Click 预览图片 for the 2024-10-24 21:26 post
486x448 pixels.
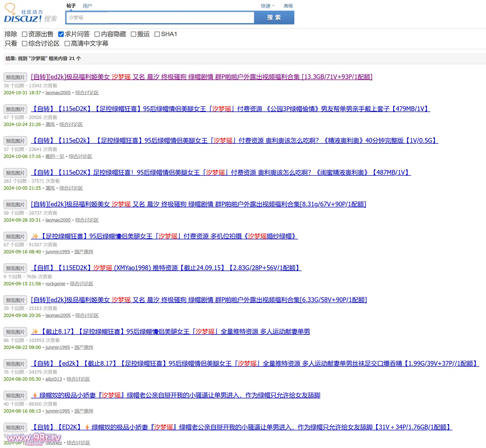pyautogui.click(x=15, y=109)
